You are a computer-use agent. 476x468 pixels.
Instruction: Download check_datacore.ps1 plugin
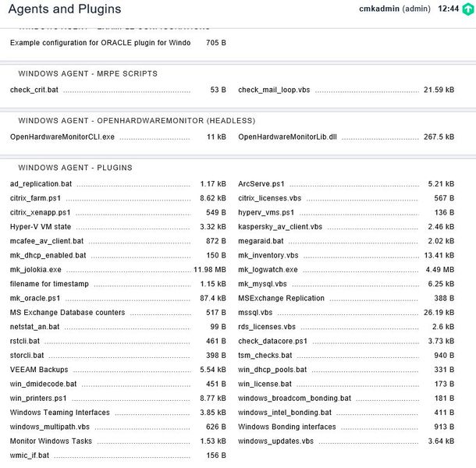(x=272, y=341)
